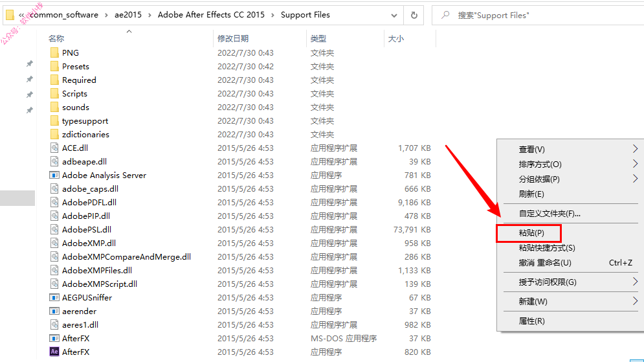
Task: Click the Support Files breadcrumb segment
Action: coord(305,15)
